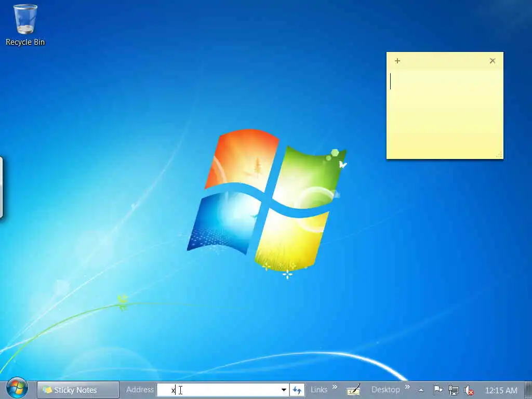Expand the Desktop toolbar chevron
This screenshot has width=532, height=399.
tap(407, 387)
